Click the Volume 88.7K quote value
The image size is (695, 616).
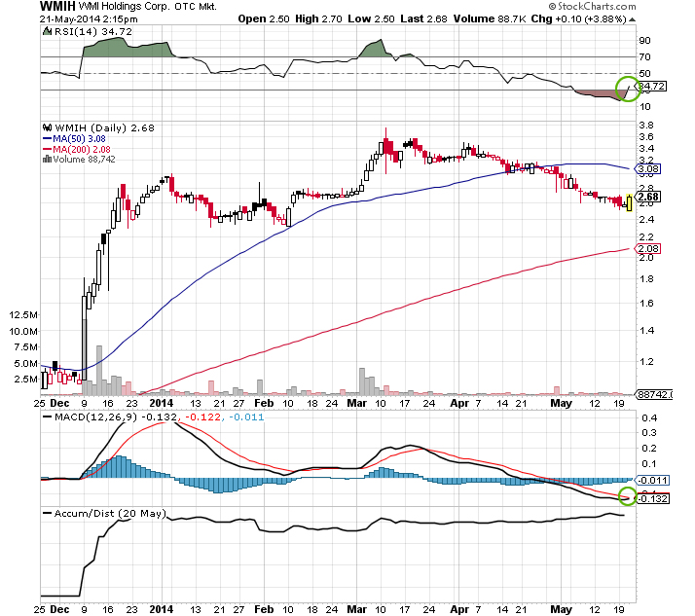click(x=490, y=19)
